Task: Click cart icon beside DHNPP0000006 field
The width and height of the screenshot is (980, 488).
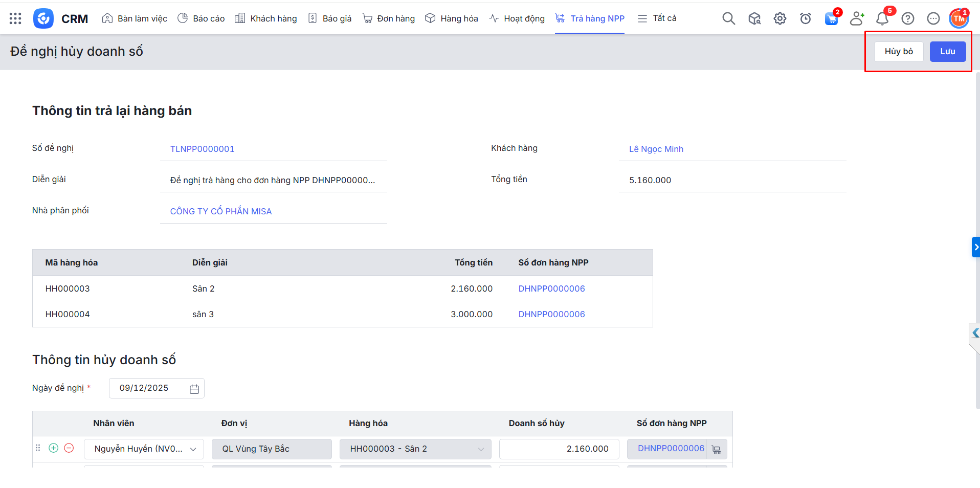Action: pos(716,450)
